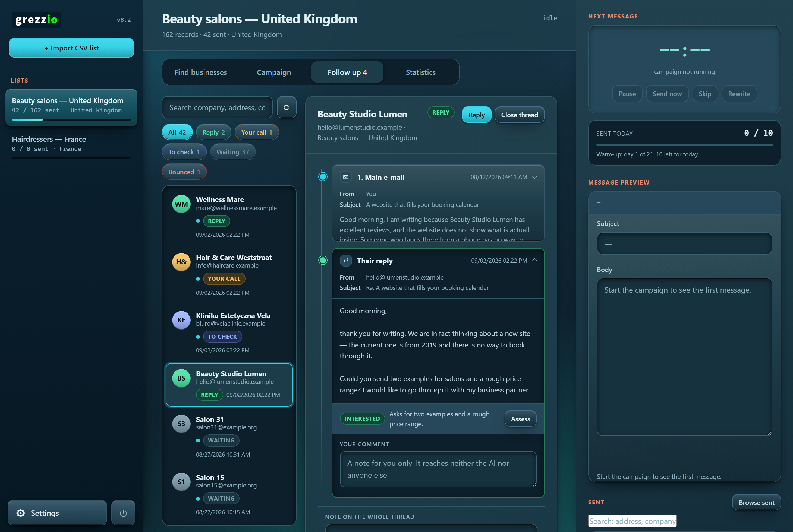This screenshot has height=532, width=793.
Task: Select Hairdressers — France list
Action: coord(71,146)
